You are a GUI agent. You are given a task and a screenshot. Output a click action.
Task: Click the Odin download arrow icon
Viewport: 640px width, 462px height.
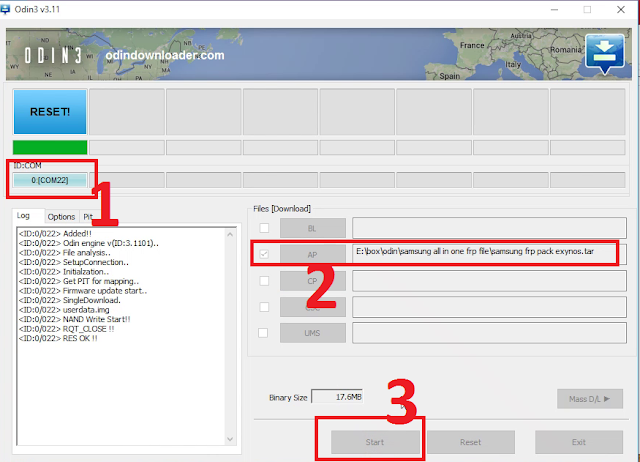coord(604,54)
